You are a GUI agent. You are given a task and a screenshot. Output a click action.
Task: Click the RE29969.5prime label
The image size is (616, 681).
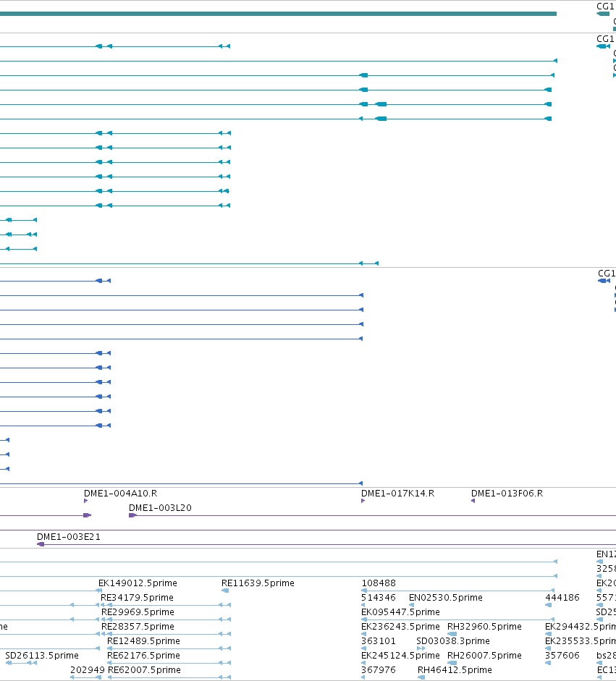(138, 612)
